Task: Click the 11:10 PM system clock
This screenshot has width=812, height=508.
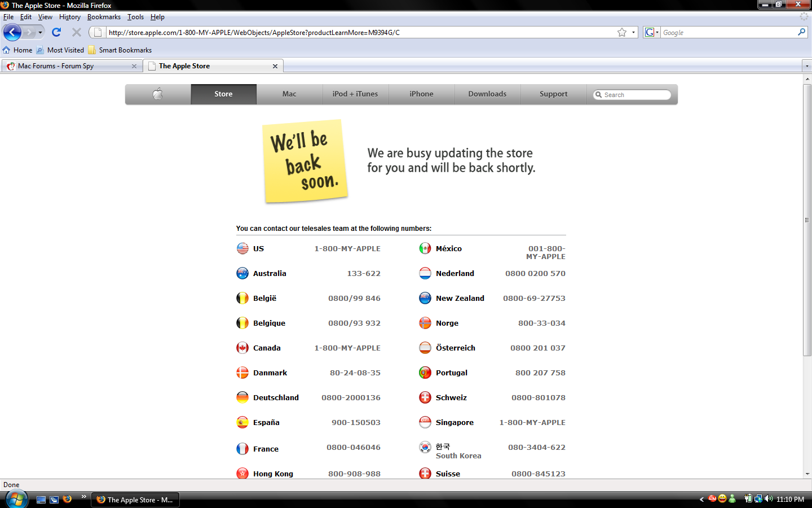Action: point(790,500)
